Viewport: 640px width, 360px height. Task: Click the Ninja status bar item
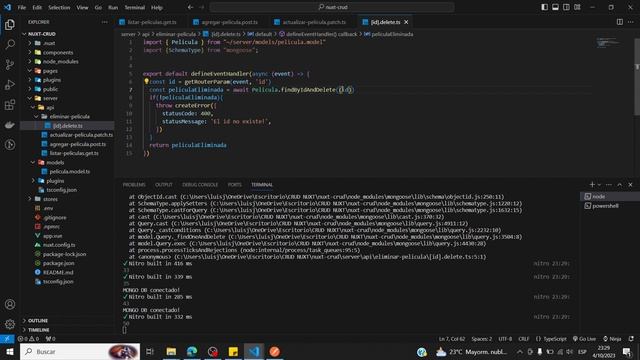click(612, 339)
